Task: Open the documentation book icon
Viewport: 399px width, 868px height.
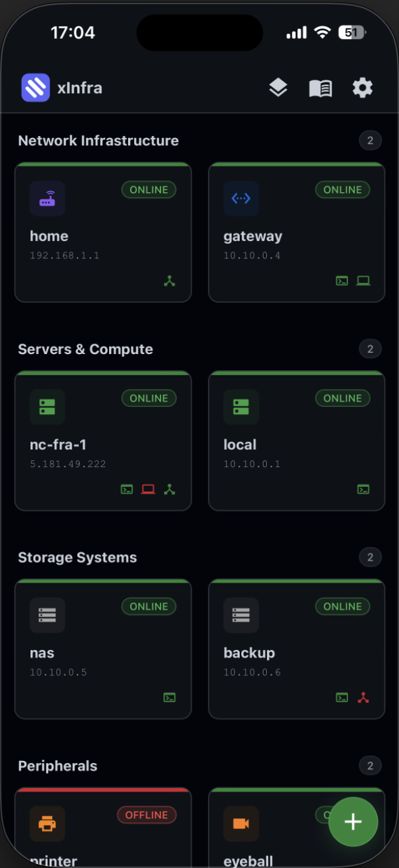Action: point(320,87)
